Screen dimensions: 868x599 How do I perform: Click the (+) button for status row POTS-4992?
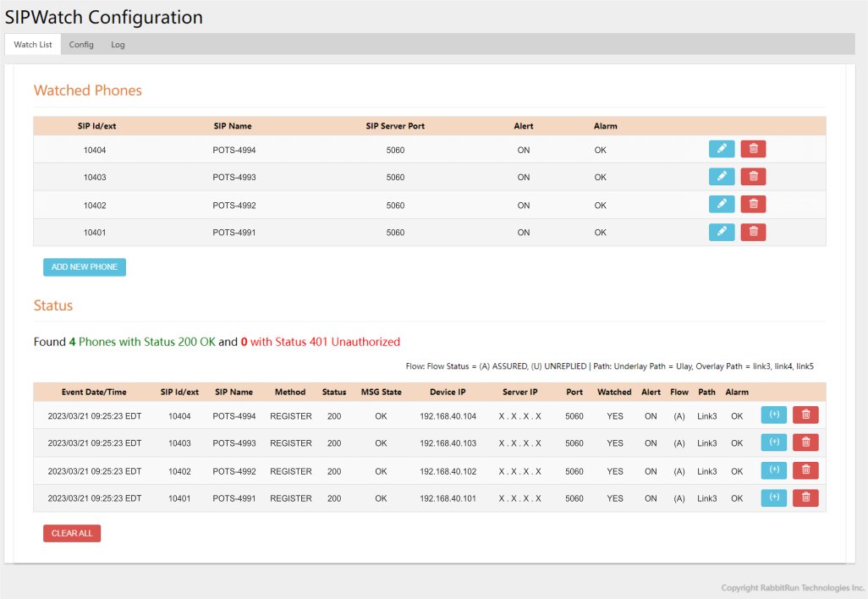[774, 470]
